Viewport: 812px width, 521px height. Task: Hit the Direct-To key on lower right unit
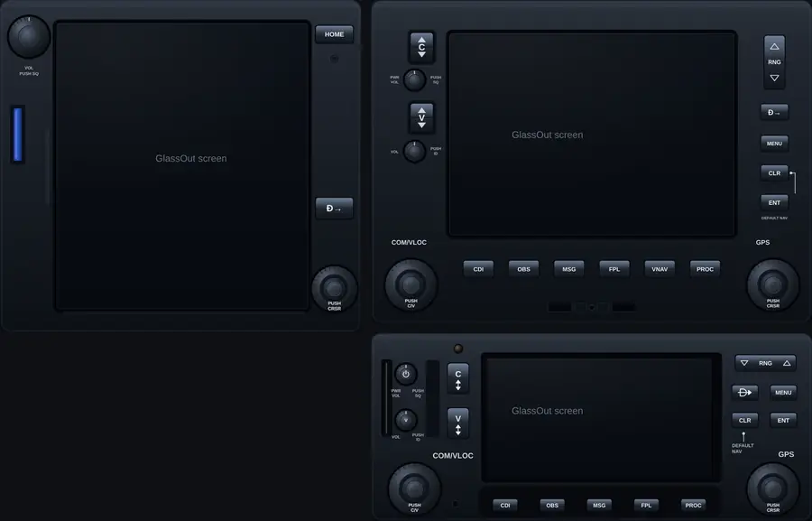point(744,393)
